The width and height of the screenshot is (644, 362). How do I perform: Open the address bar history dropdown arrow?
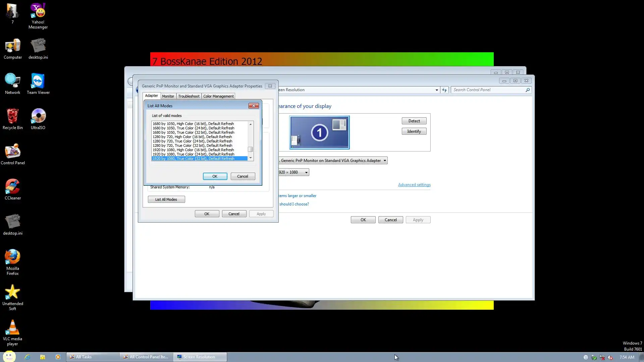click(x=436, y=90)
